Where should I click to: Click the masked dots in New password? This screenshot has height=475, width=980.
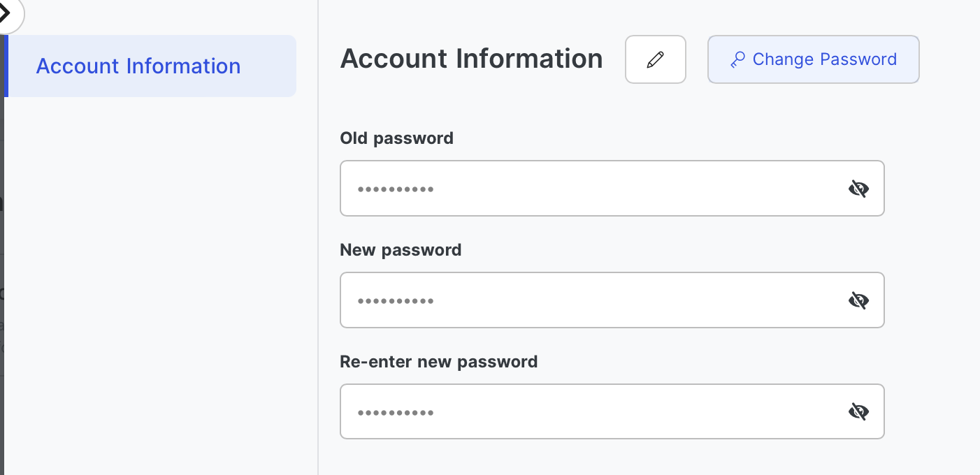tap(396, 301)
